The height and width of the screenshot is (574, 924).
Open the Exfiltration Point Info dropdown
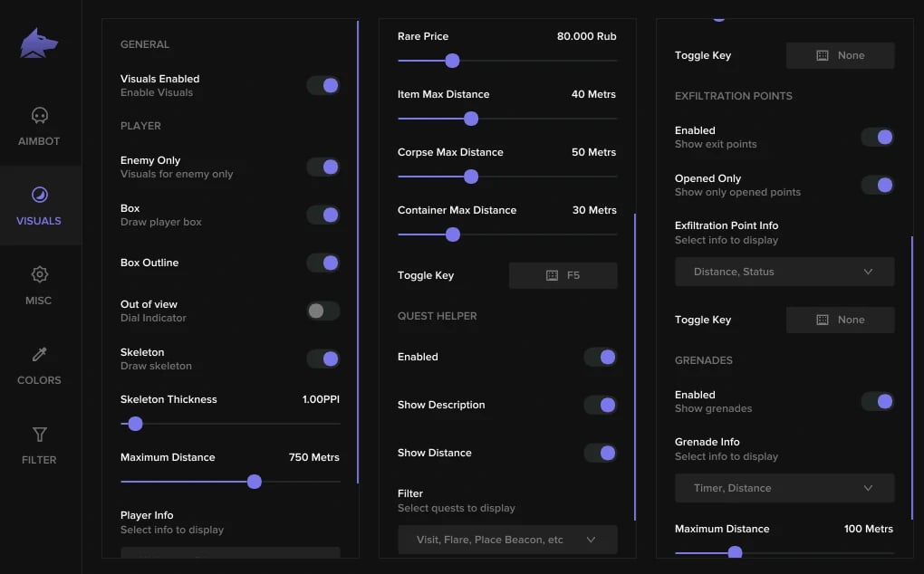(x=784, y=272)
